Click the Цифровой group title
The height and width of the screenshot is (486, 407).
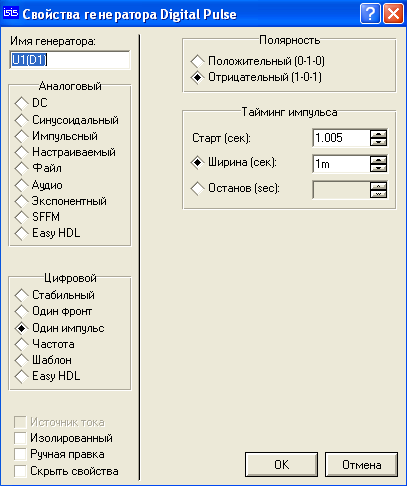click(70, 278)
